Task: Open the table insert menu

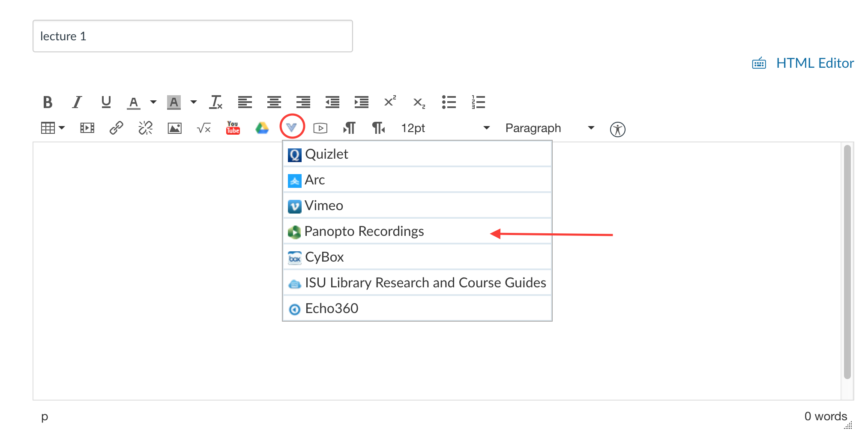Action: click(53, 128)
